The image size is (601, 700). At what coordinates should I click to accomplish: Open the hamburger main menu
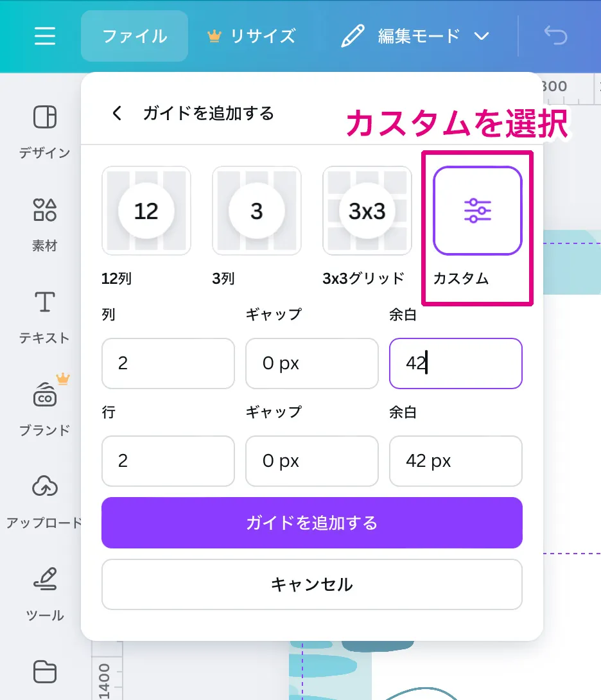[45, 36]
